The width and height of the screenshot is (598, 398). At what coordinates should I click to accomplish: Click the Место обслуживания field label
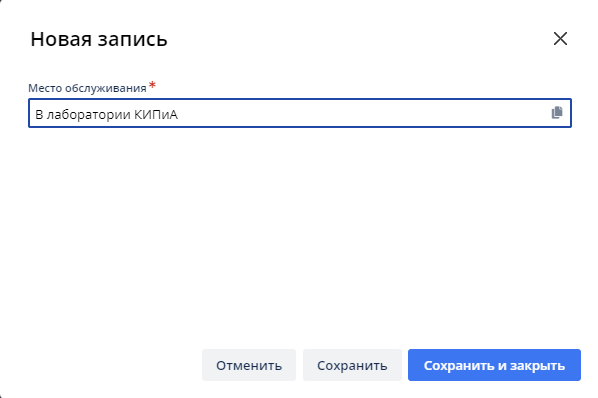pyautogui.click(x=87, y=88)
